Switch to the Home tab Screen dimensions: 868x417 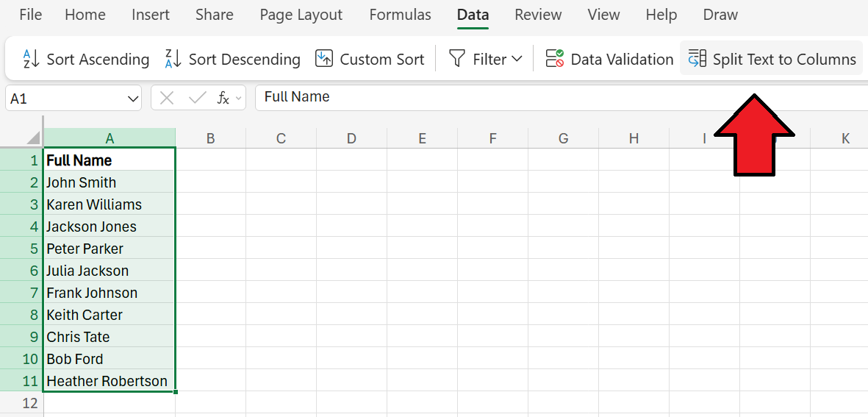(85, 15)
